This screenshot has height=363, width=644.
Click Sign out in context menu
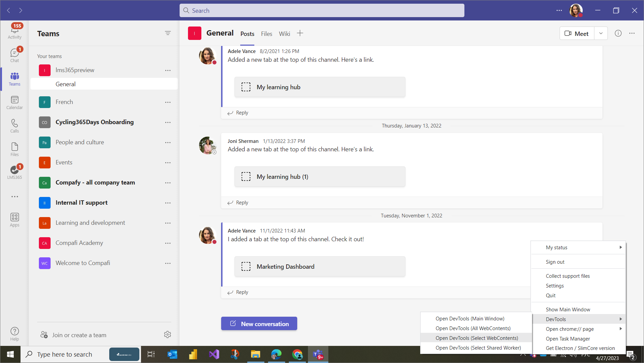[x=555, y=262]
